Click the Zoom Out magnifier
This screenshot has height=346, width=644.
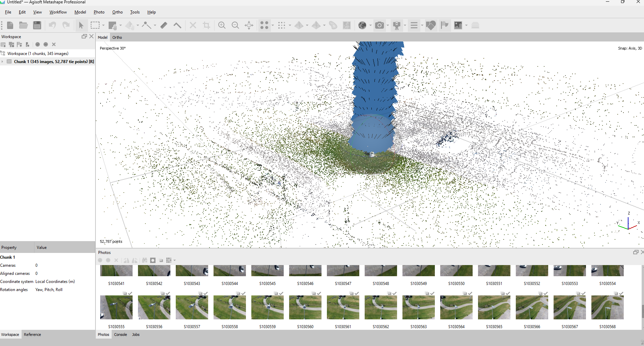pos(235,25)
